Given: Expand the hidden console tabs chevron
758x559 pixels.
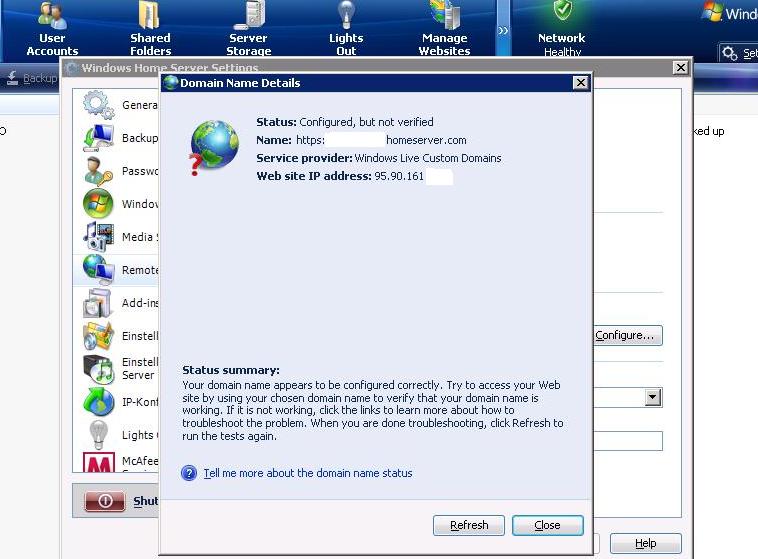Looking at the screenshot, I should [503, 30].
